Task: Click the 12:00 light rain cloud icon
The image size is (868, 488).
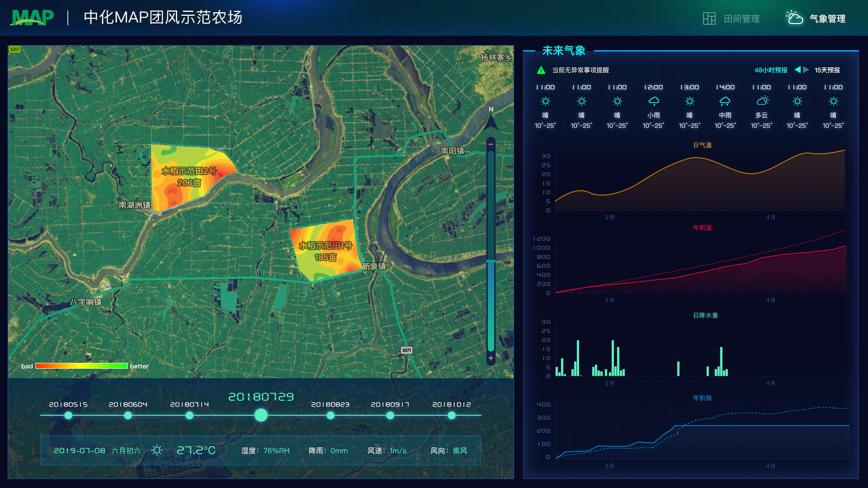Action: point(653,101)
